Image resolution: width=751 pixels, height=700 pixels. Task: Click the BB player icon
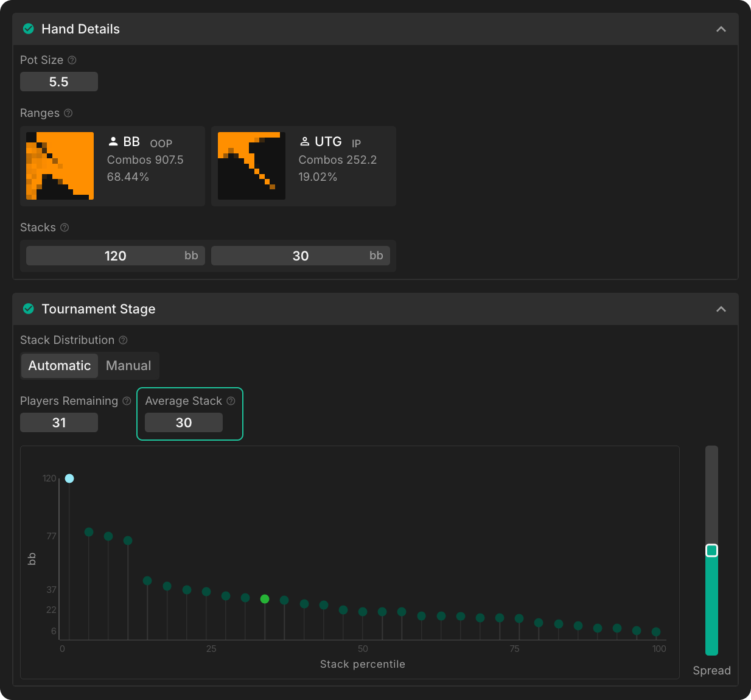pyautogui.click(x=113, y=141)
